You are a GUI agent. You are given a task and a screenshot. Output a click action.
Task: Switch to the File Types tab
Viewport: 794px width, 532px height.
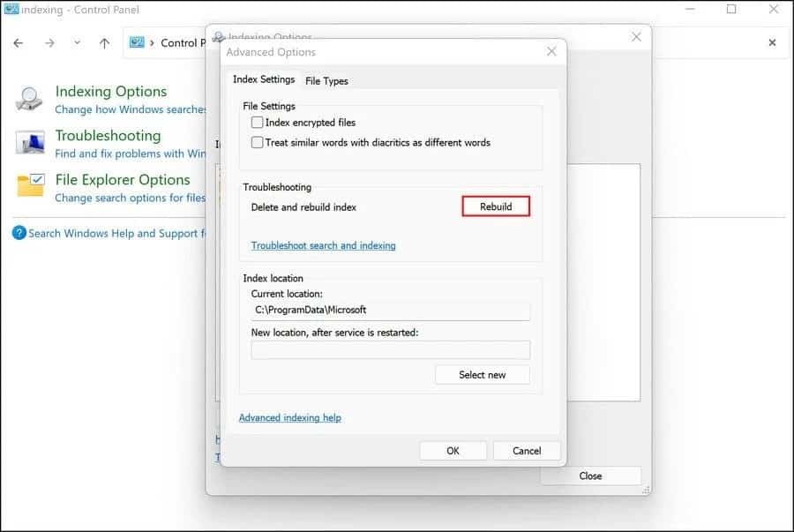(326, 80)
